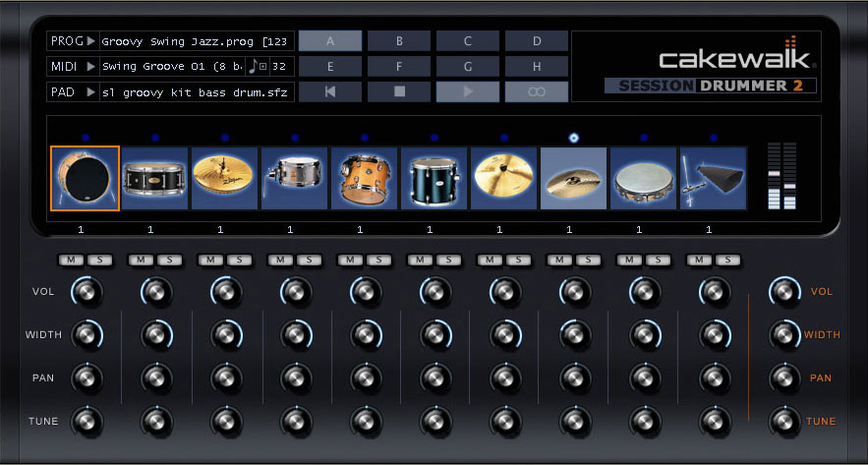Solo the cowbell channel
This screenshot has width=868, height=465.
coord(727,260)
